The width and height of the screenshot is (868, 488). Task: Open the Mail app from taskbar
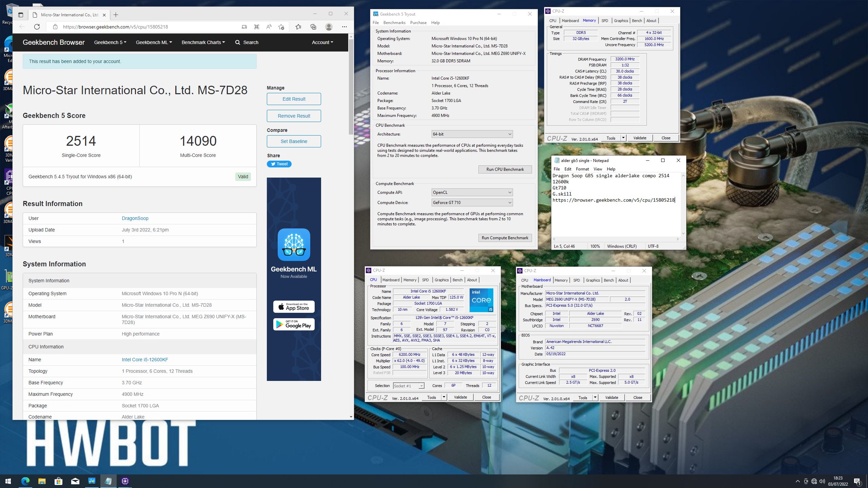(75, 481)
